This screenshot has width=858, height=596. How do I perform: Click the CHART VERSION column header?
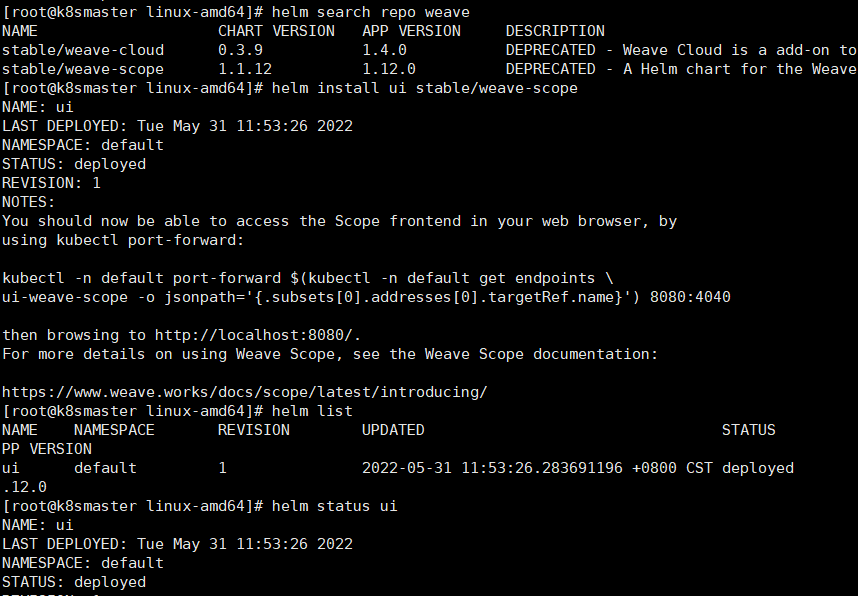(276, 31)
